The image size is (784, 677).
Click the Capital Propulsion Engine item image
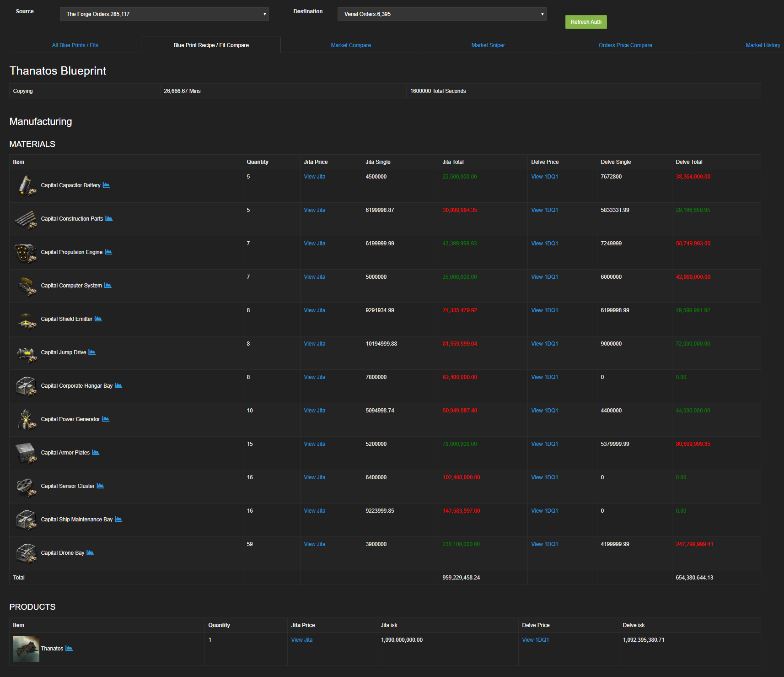coord(27,252)
